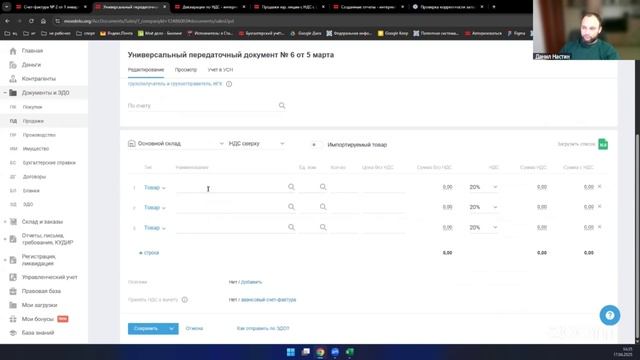
Task: Open Главная in the sidebar
Action: (32, 51)
